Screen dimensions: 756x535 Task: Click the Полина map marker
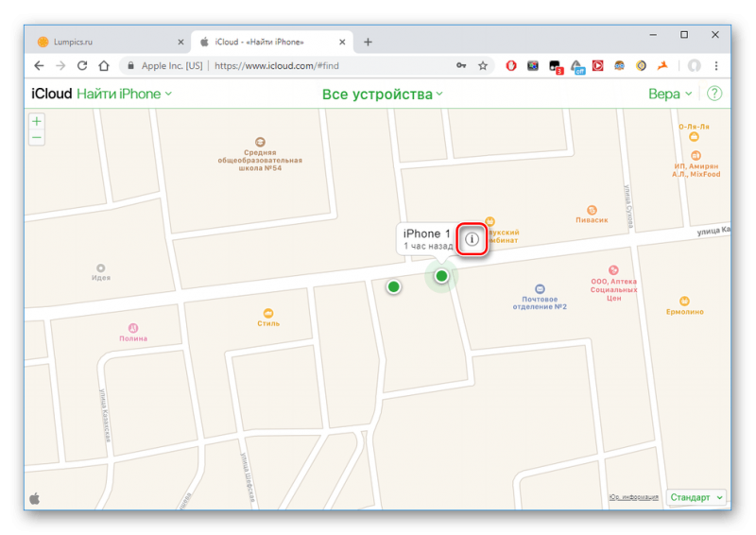[133, 328]
